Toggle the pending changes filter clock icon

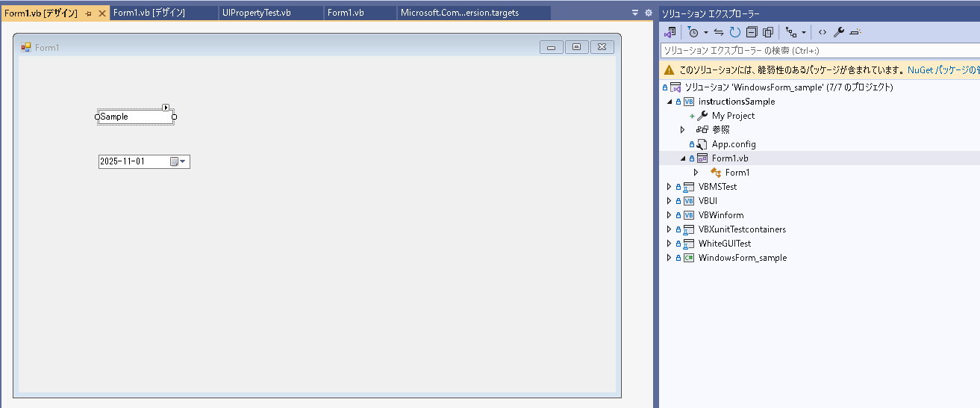click(693, 32)
